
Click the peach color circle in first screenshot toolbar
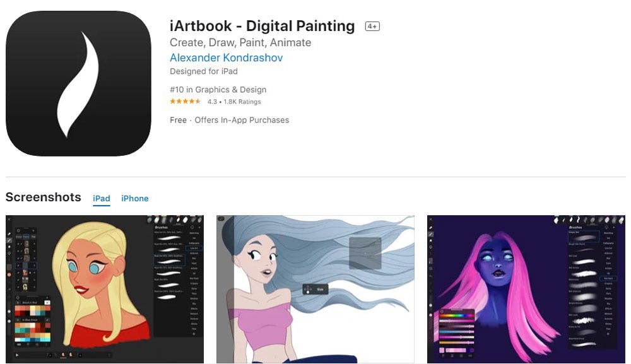(9, 275)
